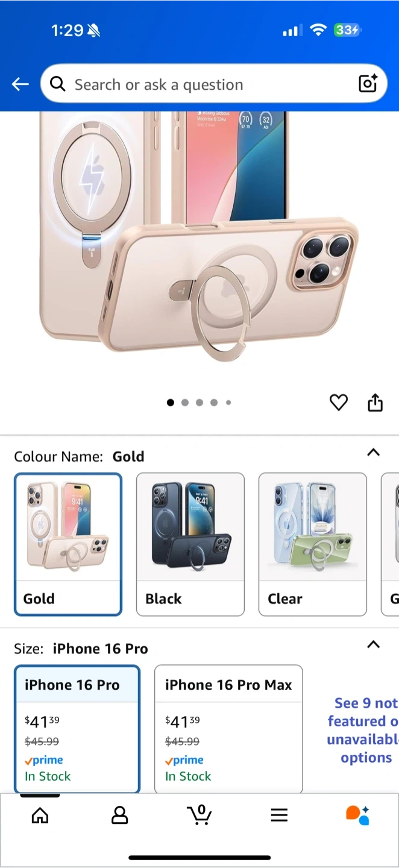Open camera lens search icon
The image size is (399, 868).
[368, 83]
